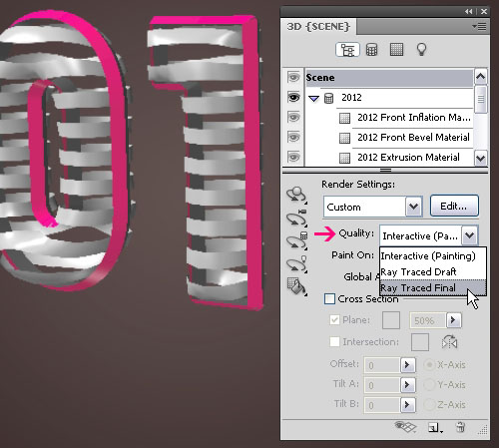
Task: Toggle eye for 2012 Front Bevel Material
Action: tap(293, 137)
